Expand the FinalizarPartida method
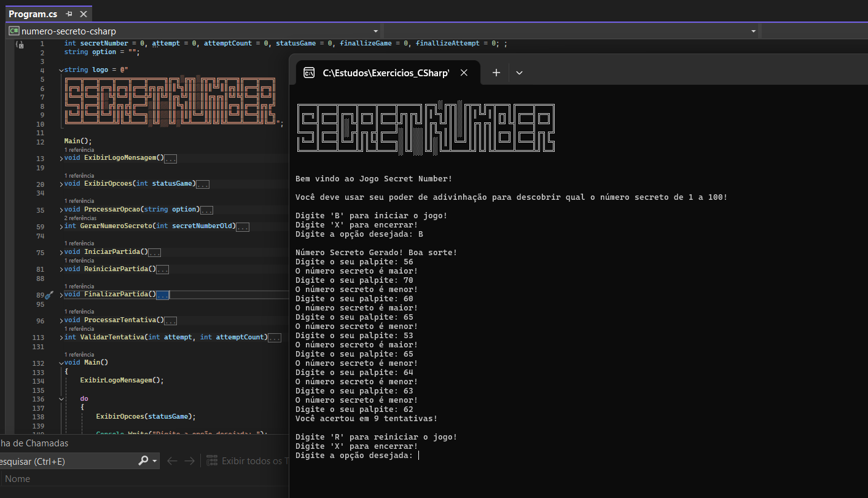 pyautogui.click(x=61, y=294)
